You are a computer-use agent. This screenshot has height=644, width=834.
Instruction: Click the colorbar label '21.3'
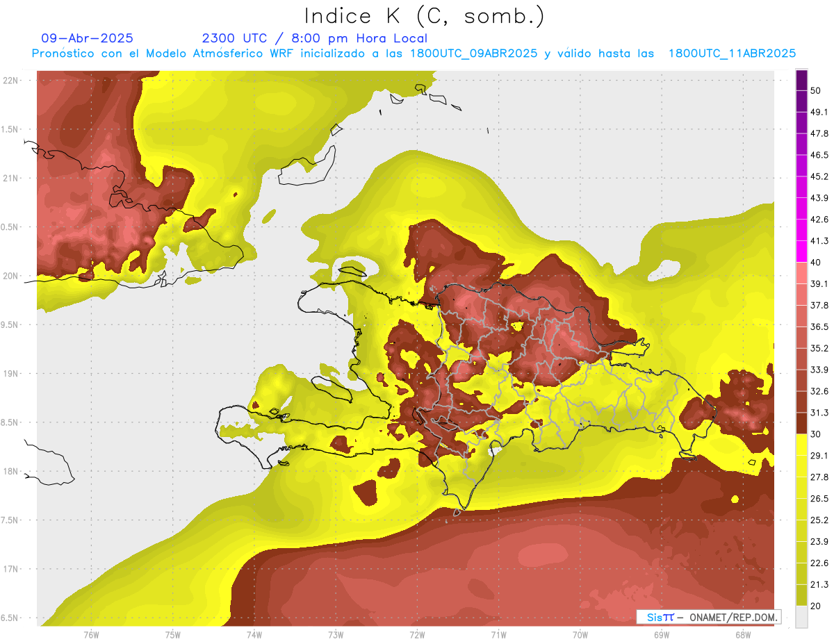[819, 584]
